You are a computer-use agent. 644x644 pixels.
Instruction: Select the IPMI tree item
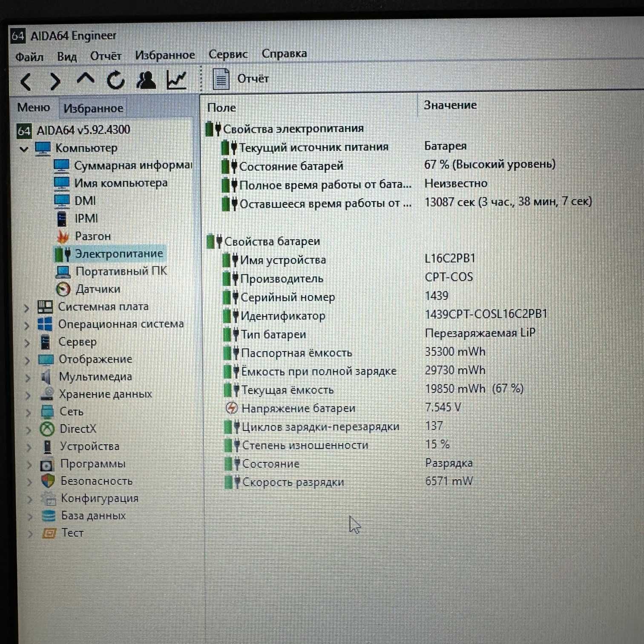click(x=77, y=218)
